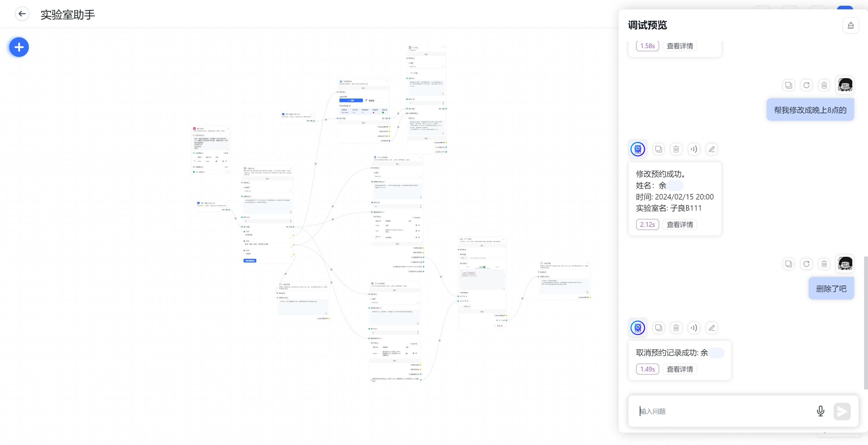This screenshot has width=868, height=445.
Task: Click the user avatar next to 删除了吧
Action: [x=845, y=264]
